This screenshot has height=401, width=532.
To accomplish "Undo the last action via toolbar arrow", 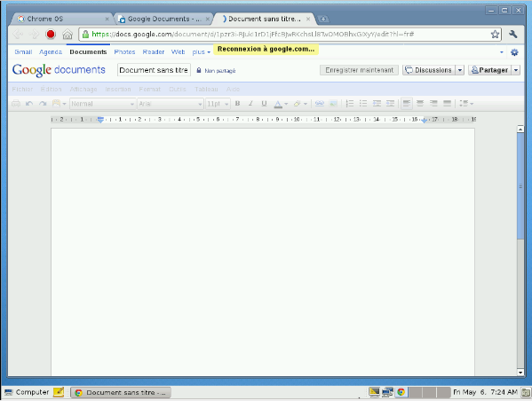I will coord(29,104).
